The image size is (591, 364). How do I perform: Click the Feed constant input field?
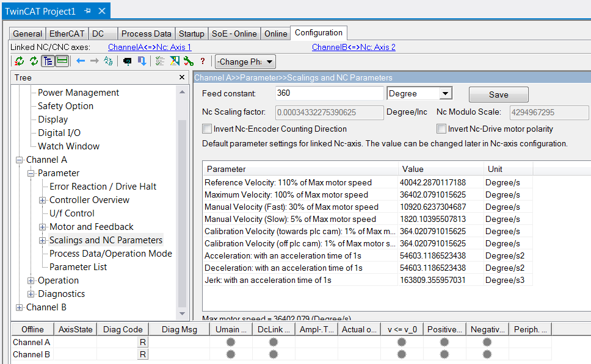point(330,93)
